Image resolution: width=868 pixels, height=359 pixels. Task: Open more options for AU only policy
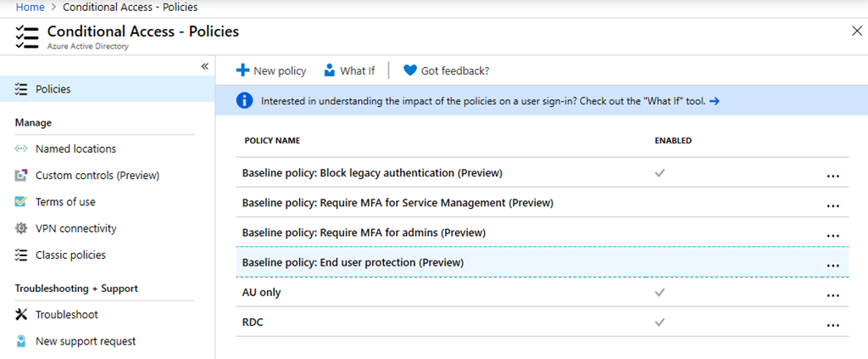coord(832,294)
